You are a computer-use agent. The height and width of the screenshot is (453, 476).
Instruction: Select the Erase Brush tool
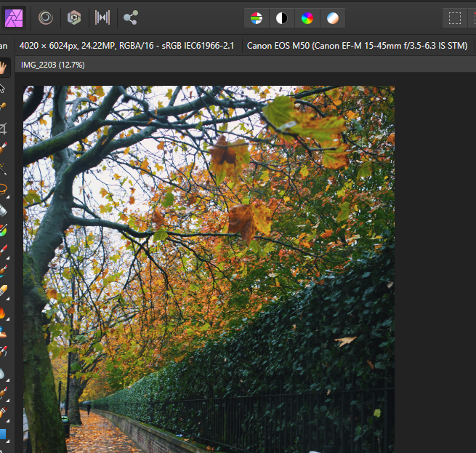tap(4, 292)
